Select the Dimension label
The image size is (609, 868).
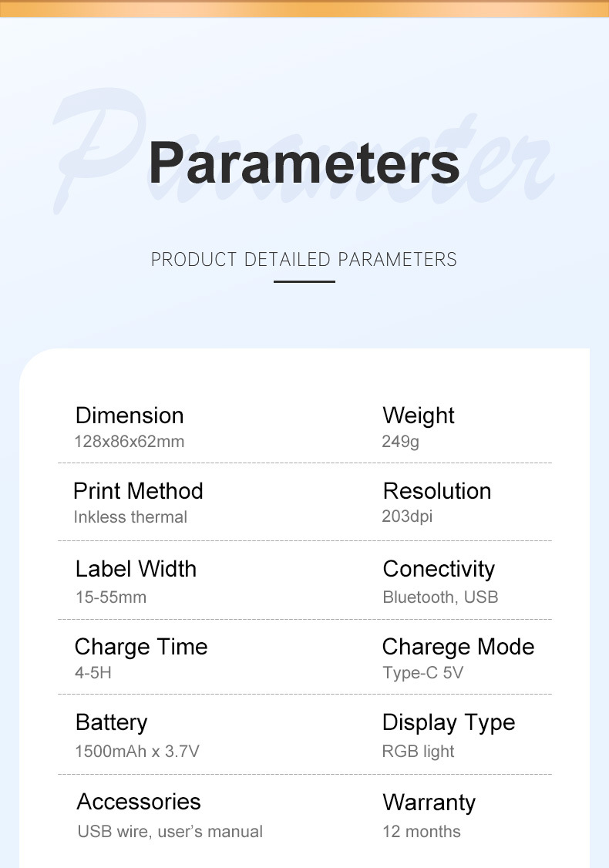[x=130, y=415]
